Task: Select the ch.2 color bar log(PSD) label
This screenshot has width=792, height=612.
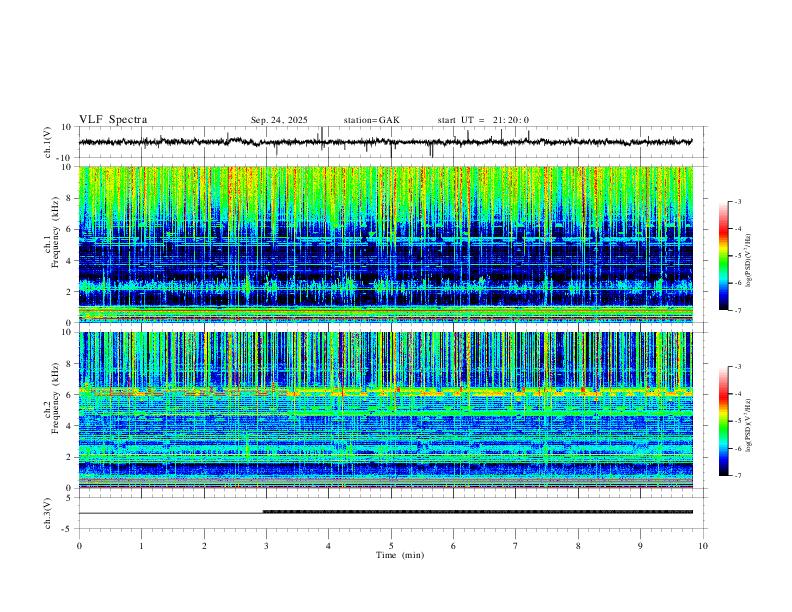Action: click(x=750, y=426)
